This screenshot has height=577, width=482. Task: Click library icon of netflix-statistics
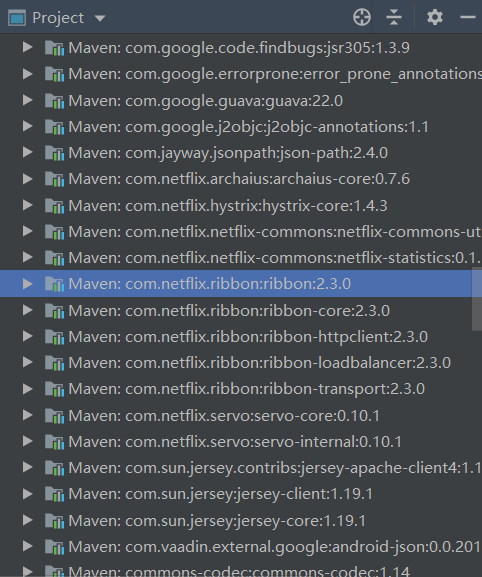(54, 258)
